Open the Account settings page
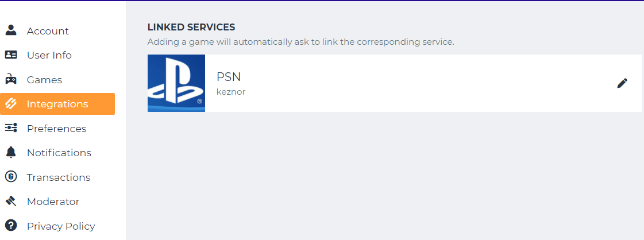 point(48,31)
